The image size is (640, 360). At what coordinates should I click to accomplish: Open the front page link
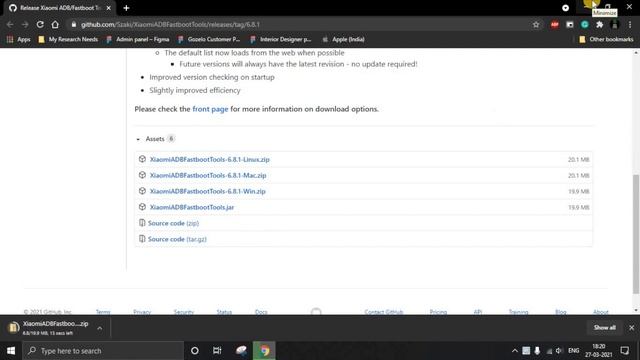click(x=210, y=109)
